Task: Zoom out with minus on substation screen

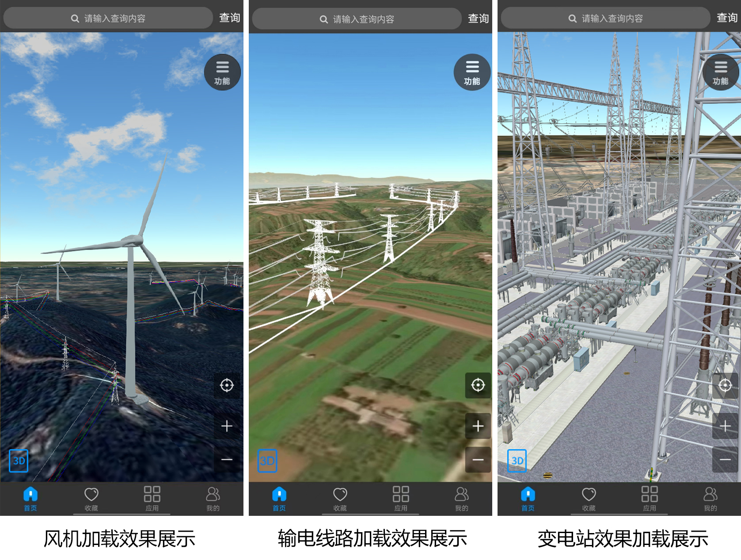Action: tap(725, 460)
